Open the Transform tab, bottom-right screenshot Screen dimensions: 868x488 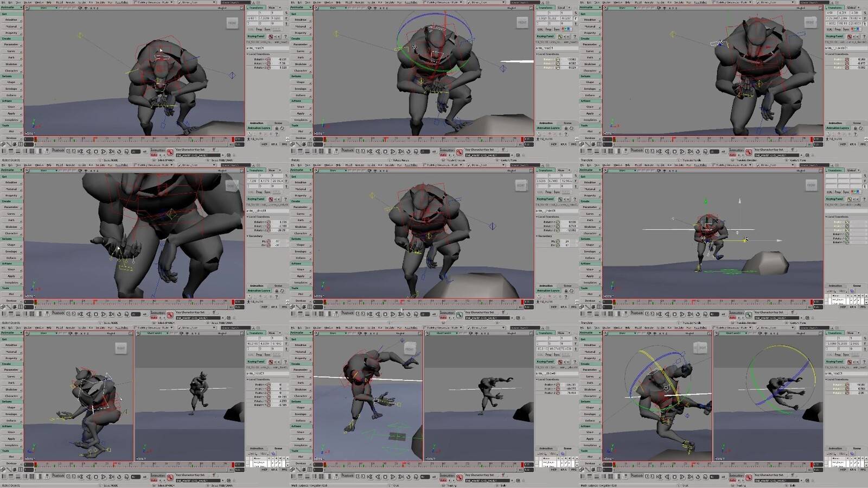tap(835, 333)
